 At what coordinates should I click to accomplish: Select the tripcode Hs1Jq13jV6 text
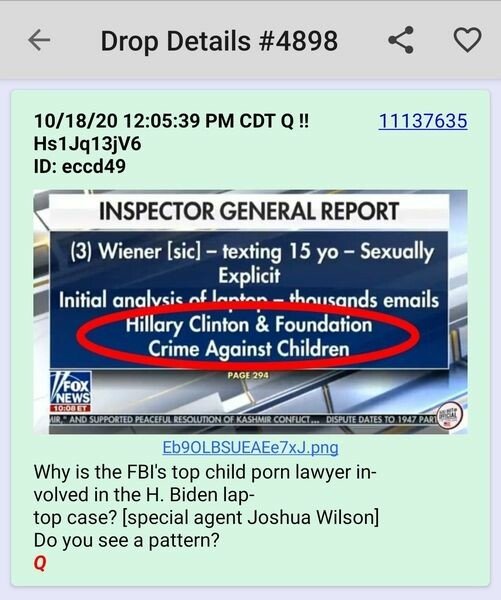tap(87, 144)
